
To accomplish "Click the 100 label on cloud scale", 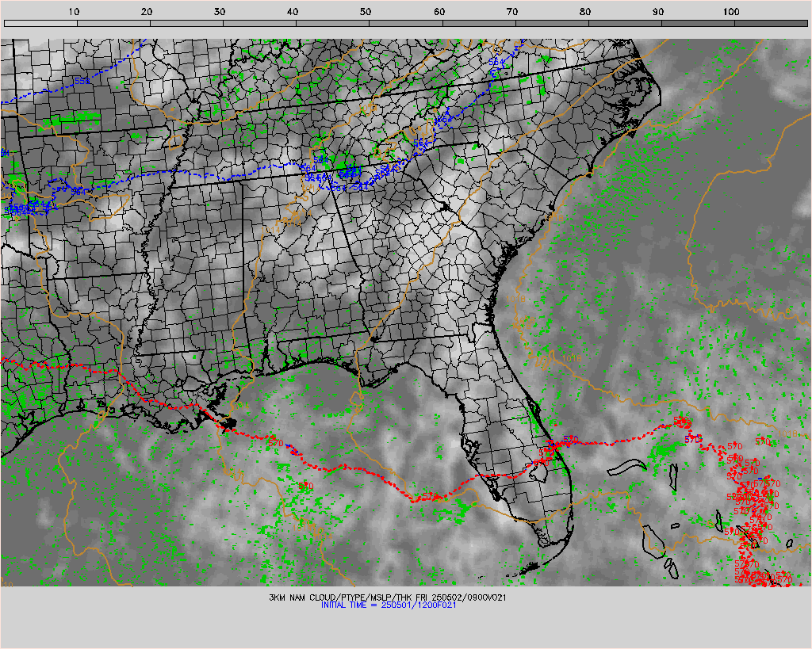I will (x=731, y=11).
